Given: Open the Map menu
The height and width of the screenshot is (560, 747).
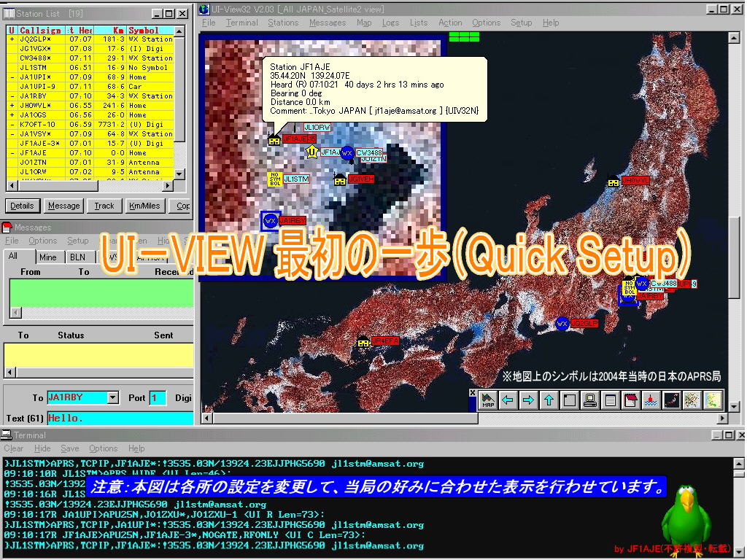Looking at the screenshot, I should pyautogui.click(x=364, y=23).
